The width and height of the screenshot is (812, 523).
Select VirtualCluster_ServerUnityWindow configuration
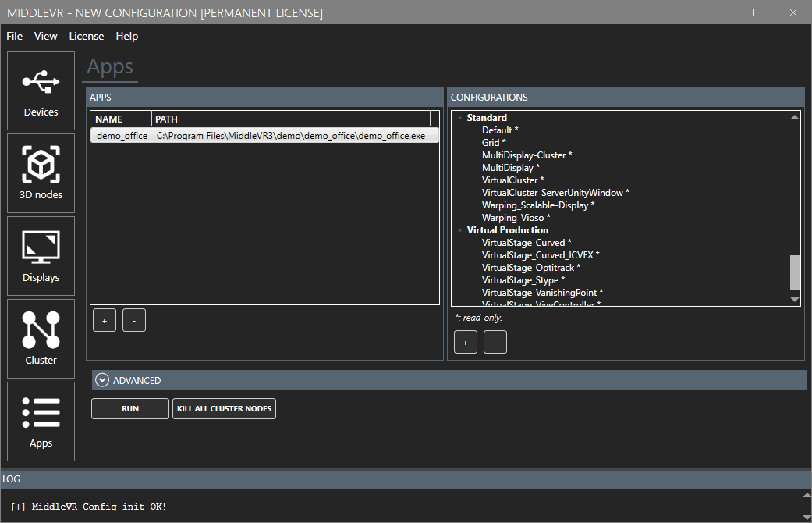pos(555,192)
